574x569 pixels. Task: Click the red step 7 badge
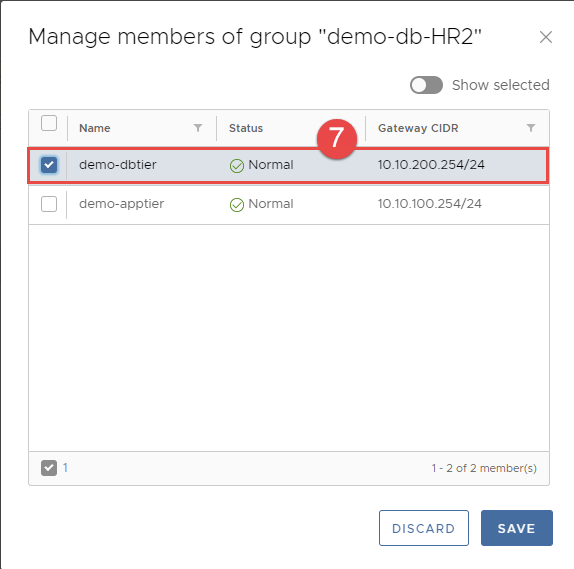[337, 139]
